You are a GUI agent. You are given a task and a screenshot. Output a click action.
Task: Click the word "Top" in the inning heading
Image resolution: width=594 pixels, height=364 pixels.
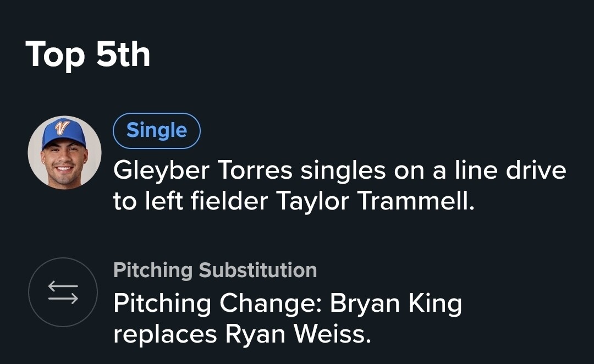(56, 54)
